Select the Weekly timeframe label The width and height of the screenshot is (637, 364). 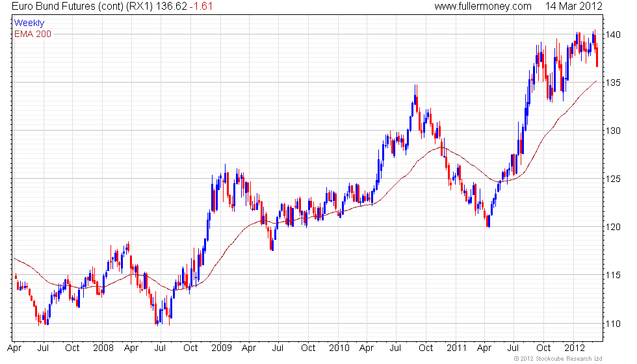pos(29,23)
